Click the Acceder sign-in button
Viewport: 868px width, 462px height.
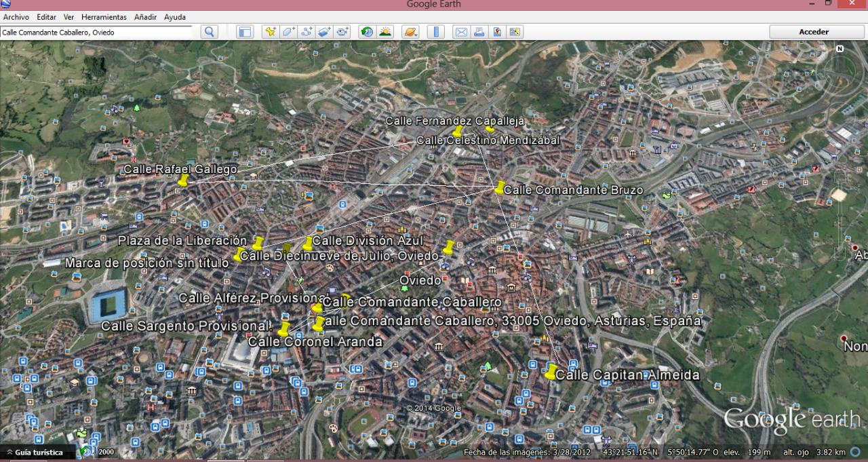pos(814,32)
